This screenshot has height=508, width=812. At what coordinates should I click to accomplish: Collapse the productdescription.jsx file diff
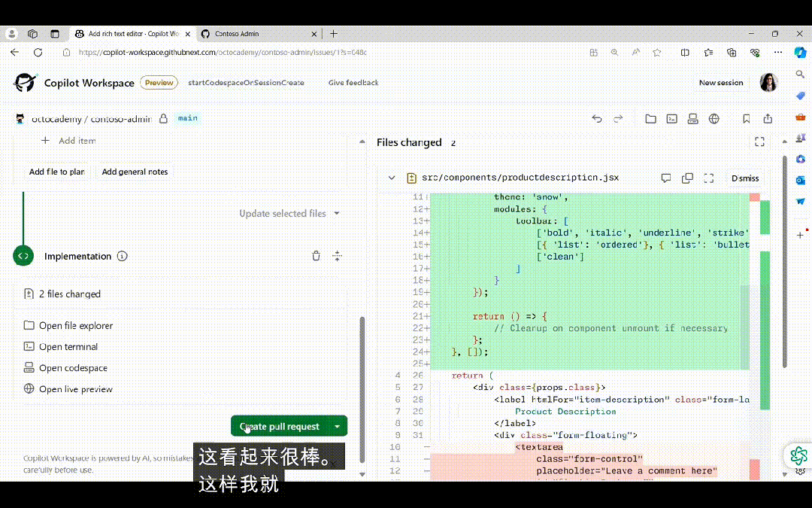[x=391, y=178]
